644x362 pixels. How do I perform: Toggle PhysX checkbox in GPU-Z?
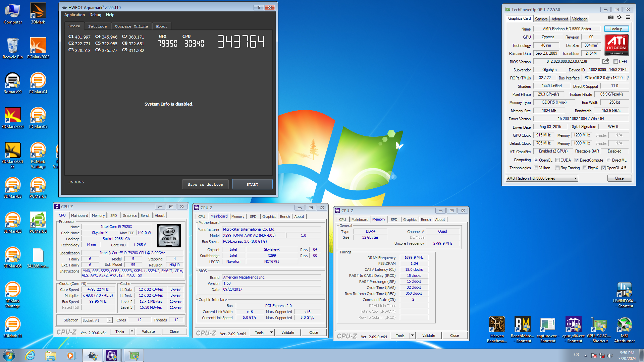pyautogui.click(x=585, y=168)
